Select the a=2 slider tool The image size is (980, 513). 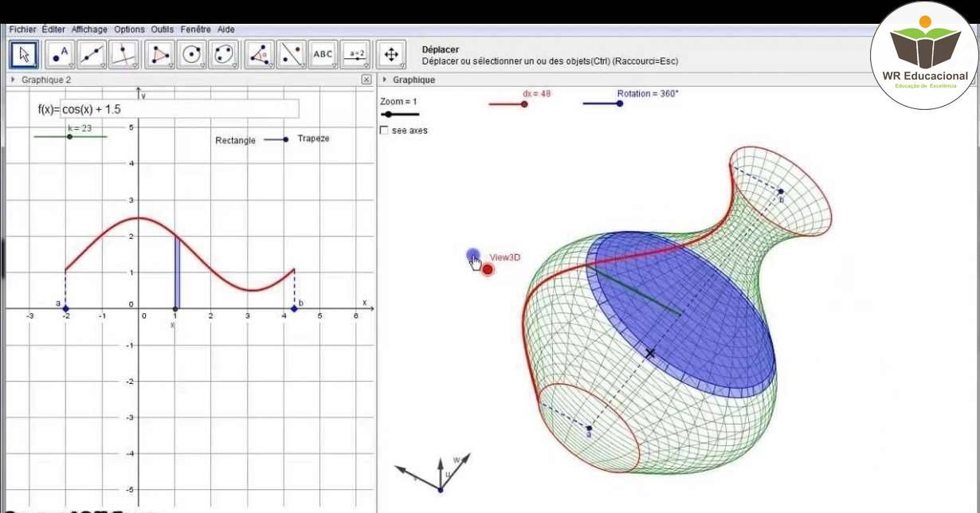(356, 54)
